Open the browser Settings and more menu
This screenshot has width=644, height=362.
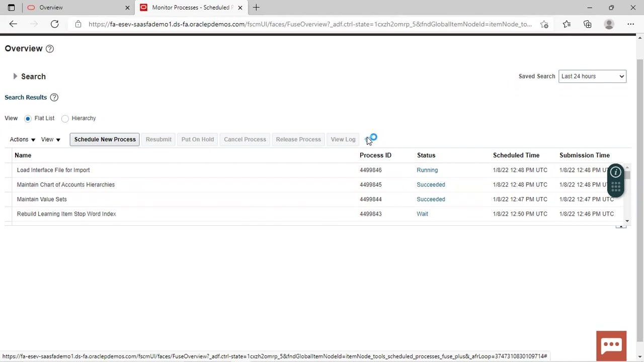click(x=630, y=24)
